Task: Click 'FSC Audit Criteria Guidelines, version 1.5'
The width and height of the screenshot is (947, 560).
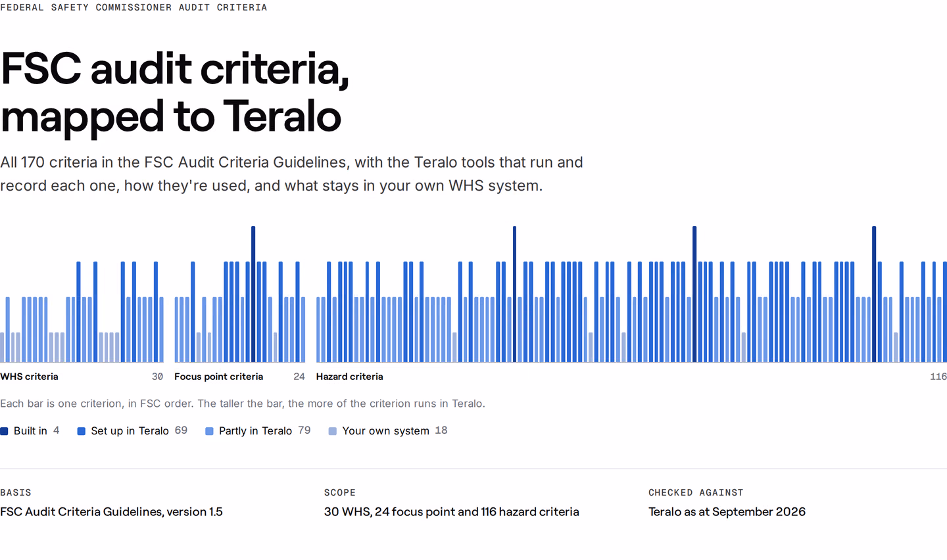Action: (x=111, y=511)
